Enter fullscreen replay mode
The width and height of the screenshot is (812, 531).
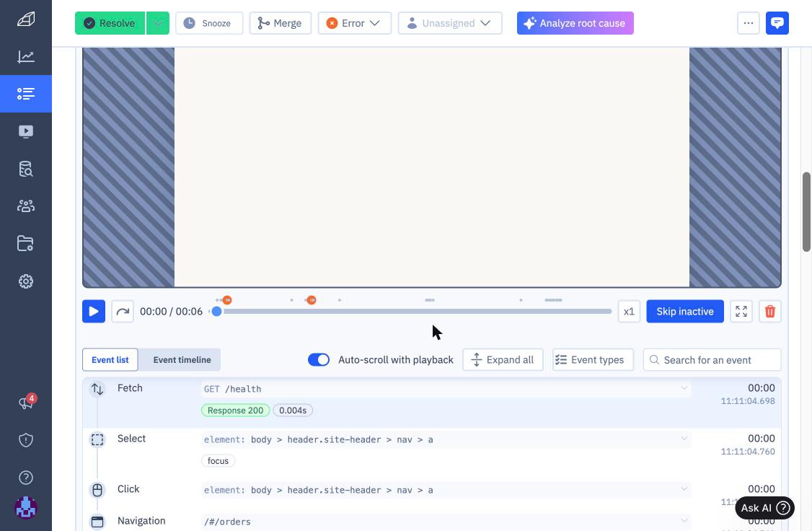pos(741,312)
